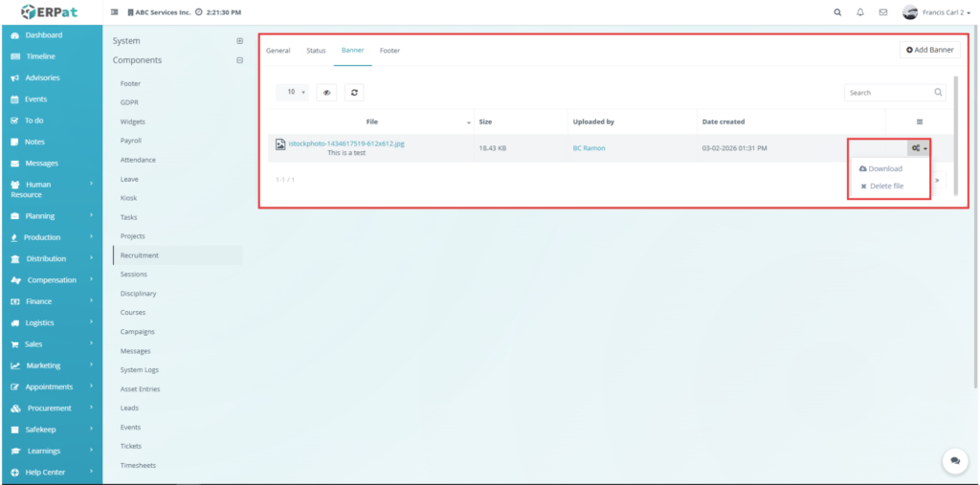The width and height of the screenshot is (980, 485).
Task: Expand Production sidebar menu
Action: coord(52,237)
